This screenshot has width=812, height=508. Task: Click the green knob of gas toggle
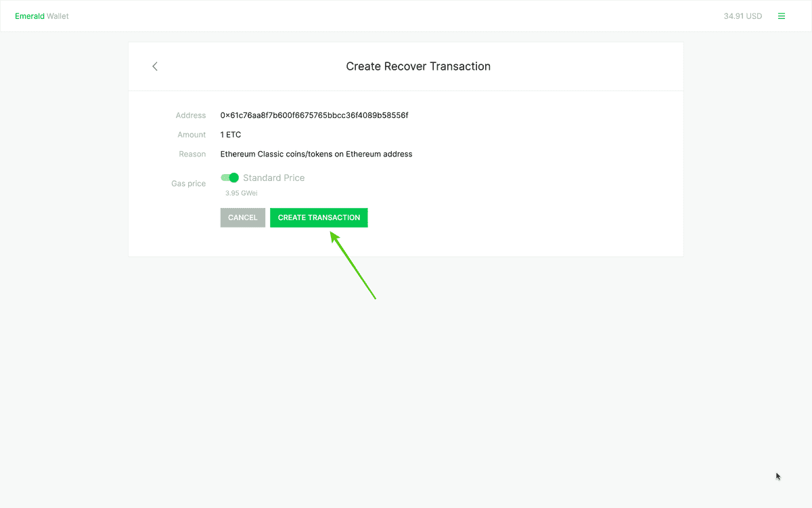click(x=234, y=178)
